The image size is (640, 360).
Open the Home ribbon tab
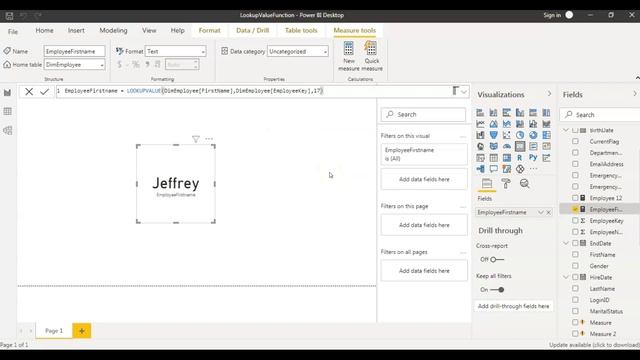coord(44,31)
